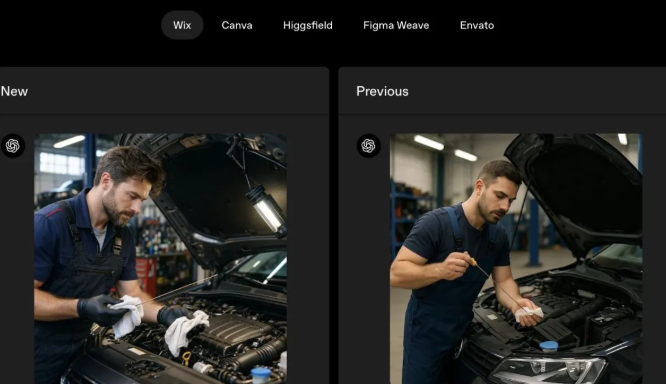
Task: Switch to the Canva tab
Action: point(237,25)
